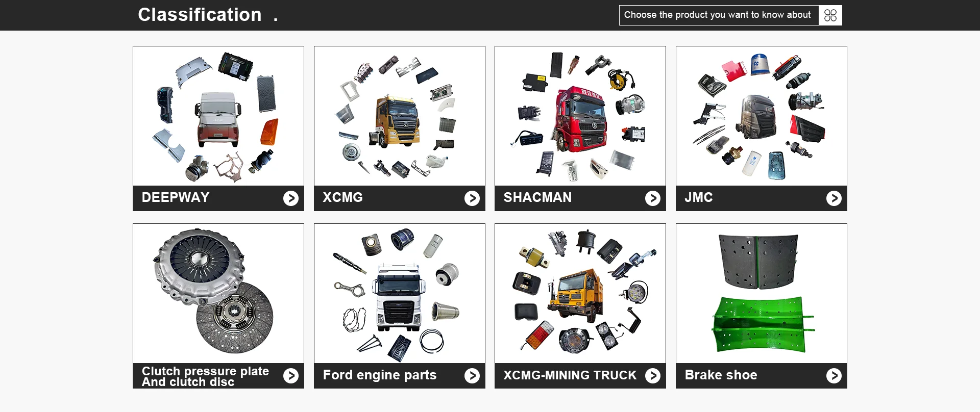The image size is (980, 412).
Task: Click the Classification heading
Action: pos(200,15)
